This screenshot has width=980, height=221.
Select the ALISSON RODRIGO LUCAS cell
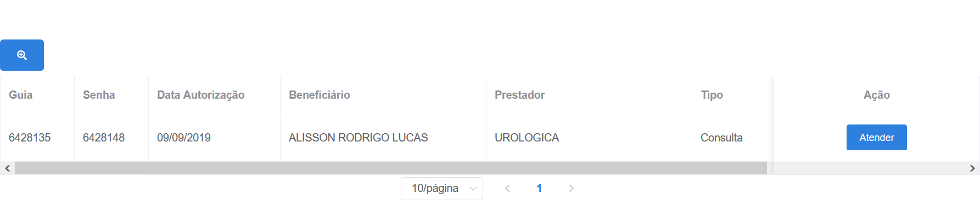click(359, 138)
